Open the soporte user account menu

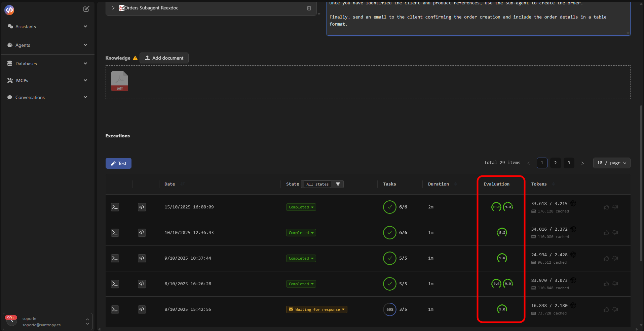[48, 322]
